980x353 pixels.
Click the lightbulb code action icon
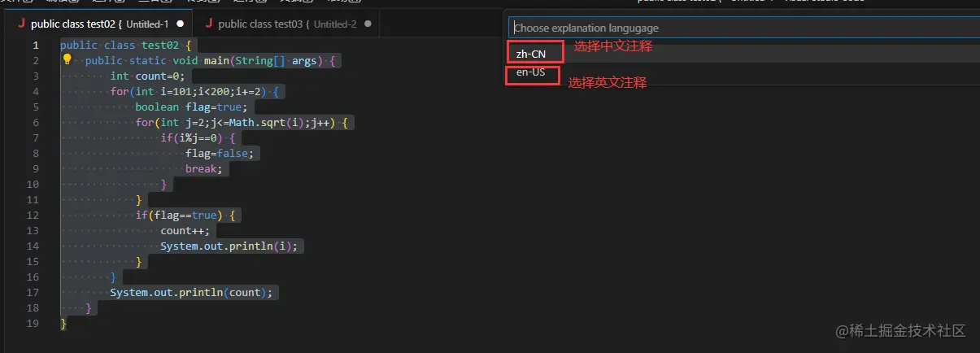[x=68, y=60]
